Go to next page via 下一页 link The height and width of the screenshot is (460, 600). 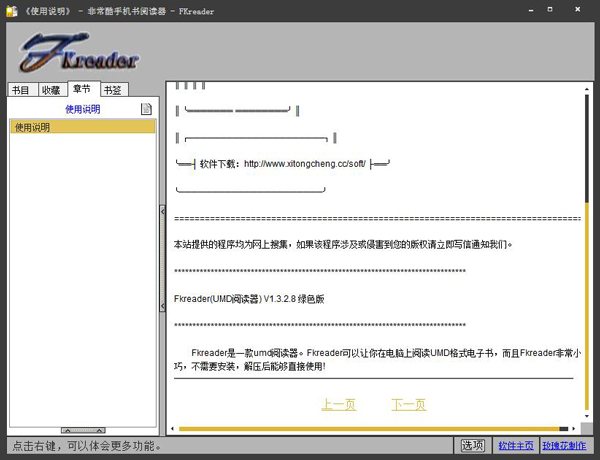click(409, 405)
